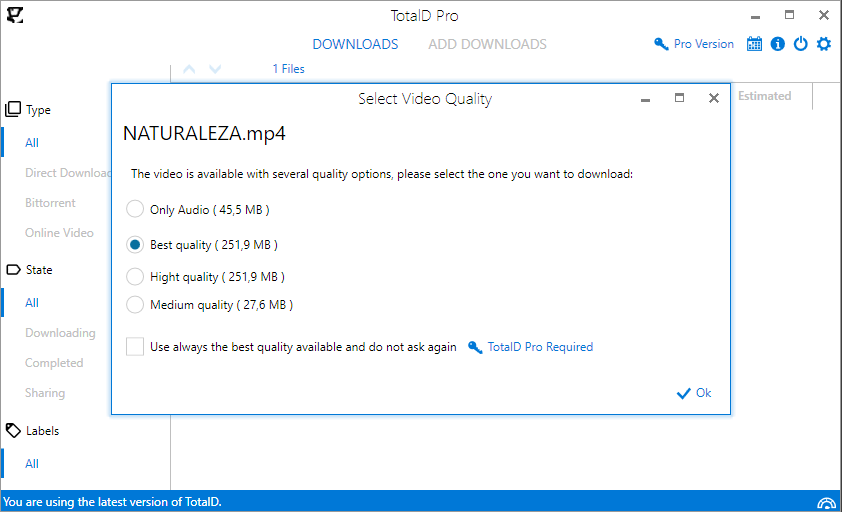This screenshot has height=512, width=842.
Task: Minimize the Select Video Quality dialog
Action: point(645,100)
